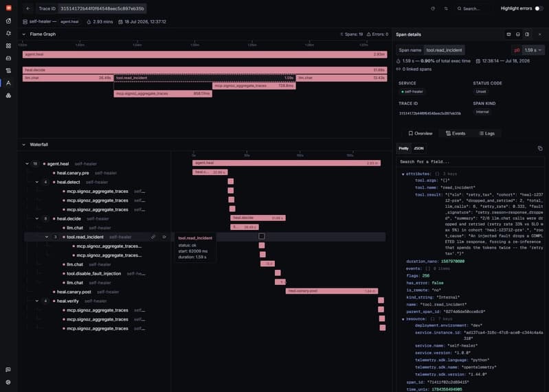This screenshot has height=392, width=549.
Task: Switch attribute view to JSON
Action: [418, 148]
